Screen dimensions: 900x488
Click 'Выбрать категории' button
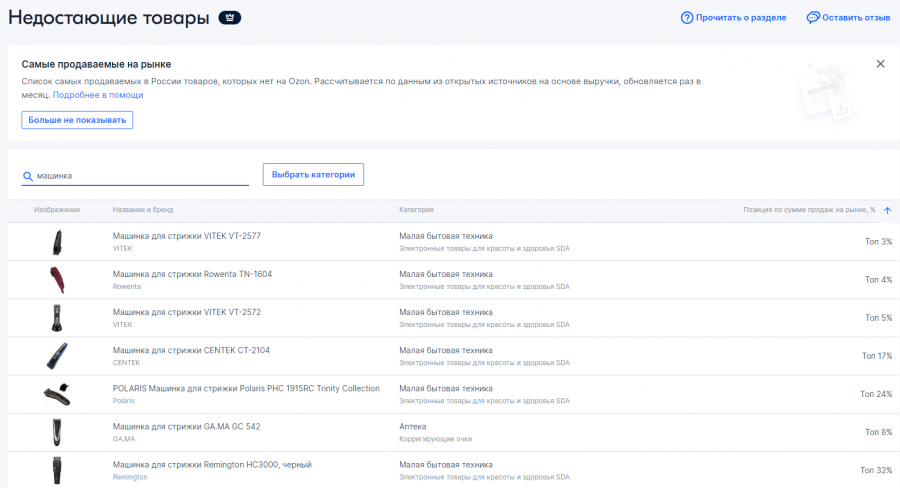coord(313,175)
